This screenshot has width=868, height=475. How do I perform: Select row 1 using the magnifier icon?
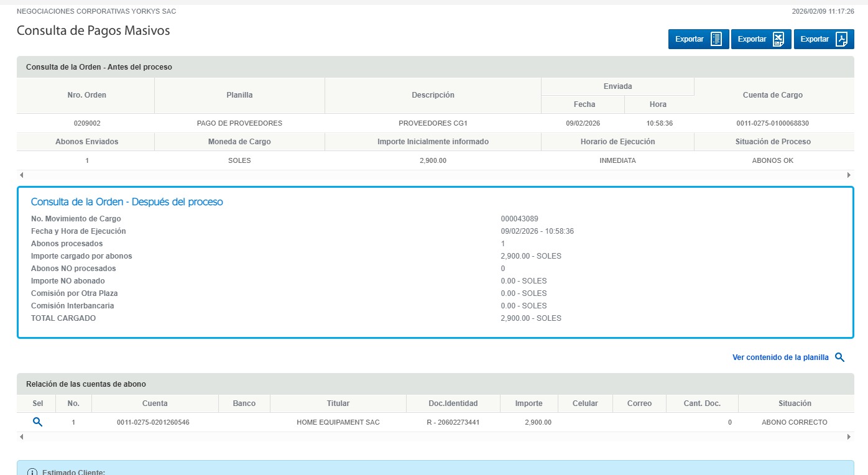[37, 422]
